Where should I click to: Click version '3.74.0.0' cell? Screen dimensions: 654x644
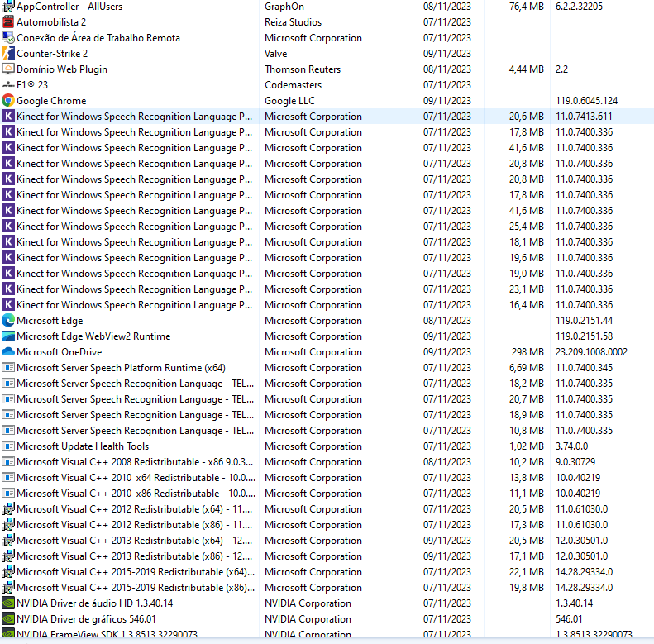pos(572,446)
